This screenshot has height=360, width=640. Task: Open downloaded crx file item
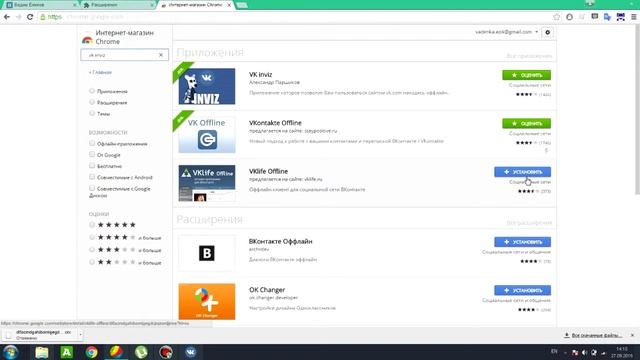coord(40,335)
